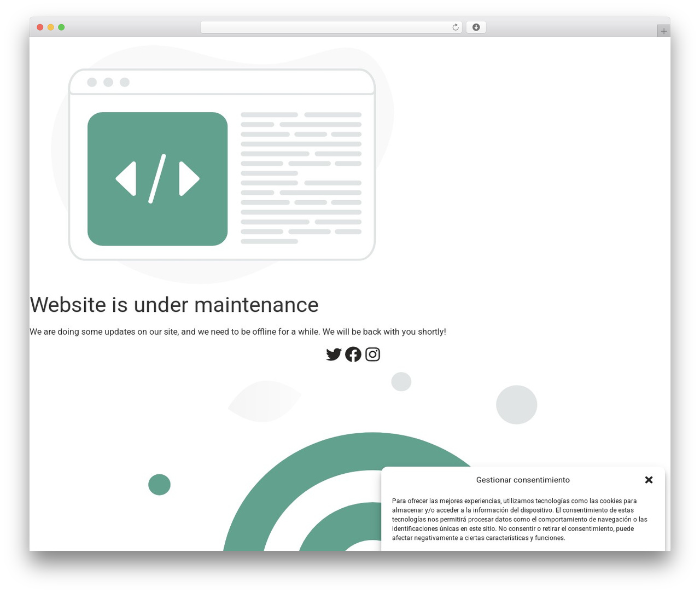Click the yellow minimize window button

(50, 27)
